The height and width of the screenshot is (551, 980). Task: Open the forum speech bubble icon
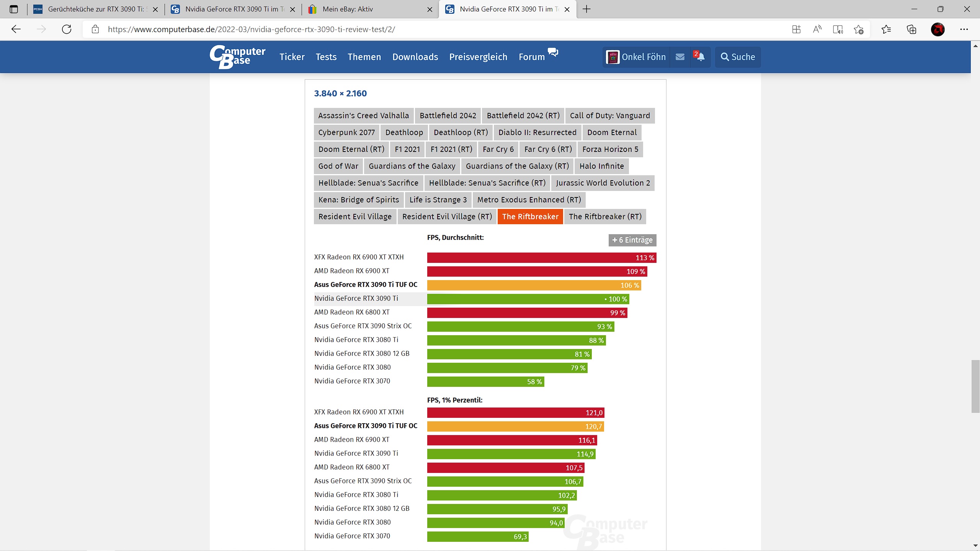553,52
